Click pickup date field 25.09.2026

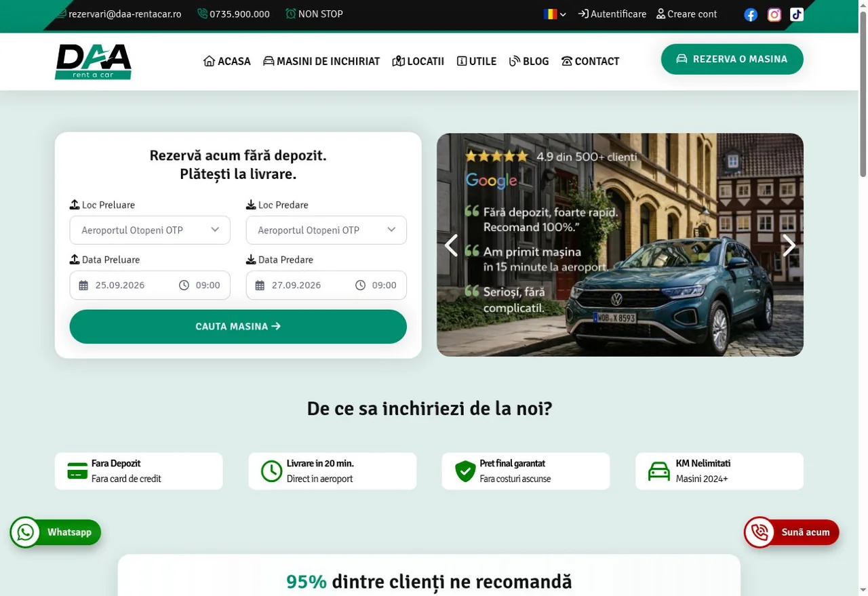pyautogui.click(x=120, y=285)
